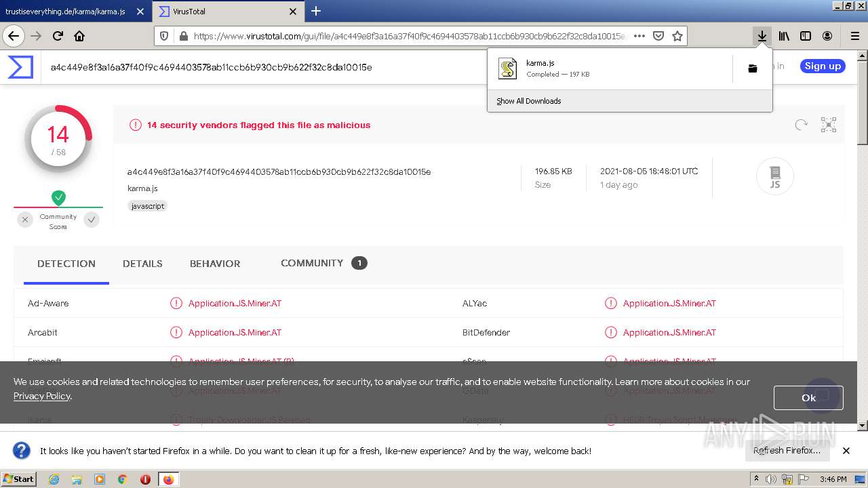Click Arcabit vendor name
Viewport: 868px width, 488px height.
tap(42, 332)
